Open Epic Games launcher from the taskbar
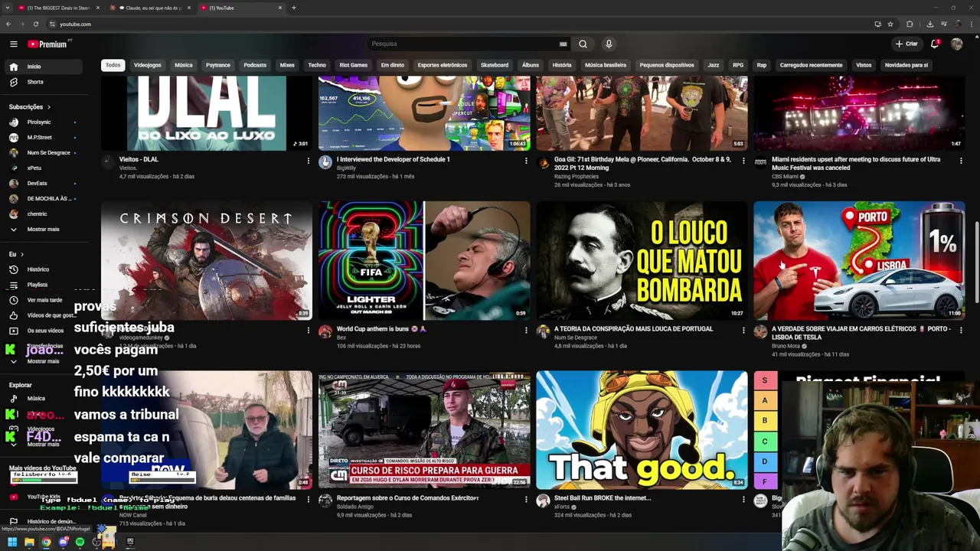The height and width of the screenshot is (551, 980). point(130,542)
